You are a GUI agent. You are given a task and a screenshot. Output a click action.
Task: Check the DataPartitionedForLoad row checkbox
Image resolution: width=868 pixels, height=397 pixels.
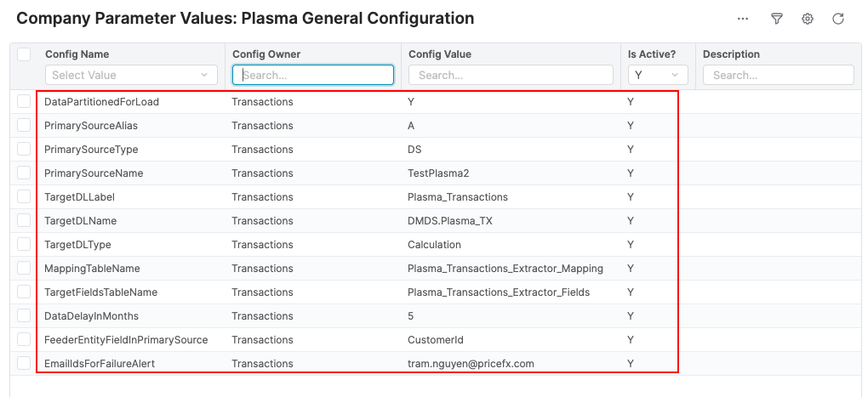24,102
